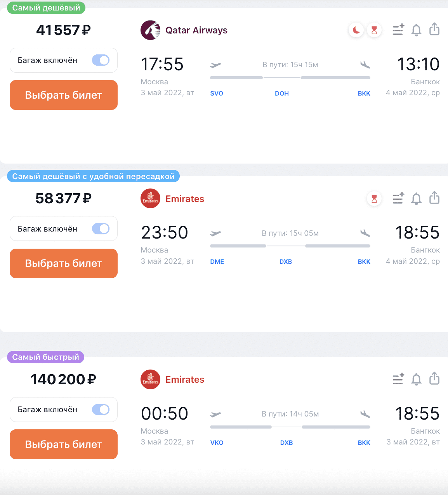Click bell icon on 58 377 ₽ Emirates ticket
Image resolution: width=448 pixels, height=495 pixels.
tap(416, 199)
